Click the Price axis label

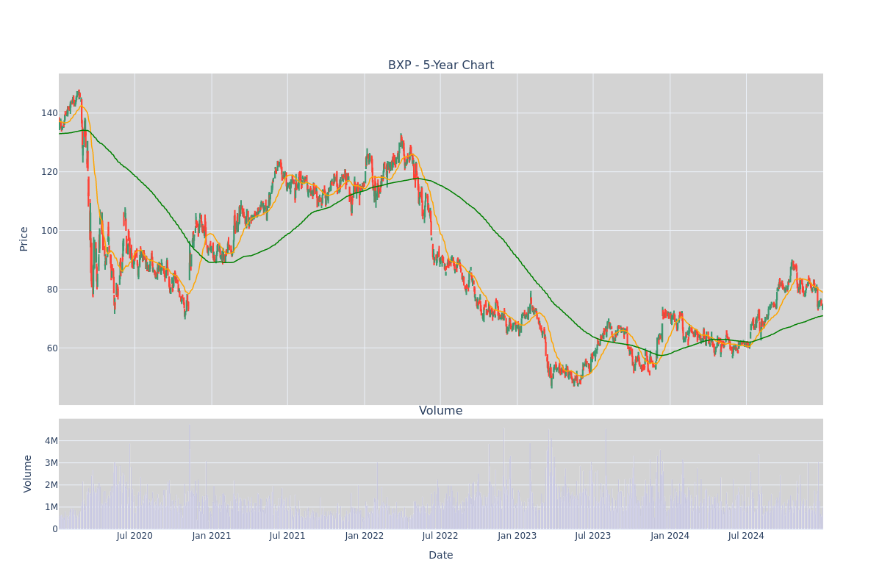24,239
